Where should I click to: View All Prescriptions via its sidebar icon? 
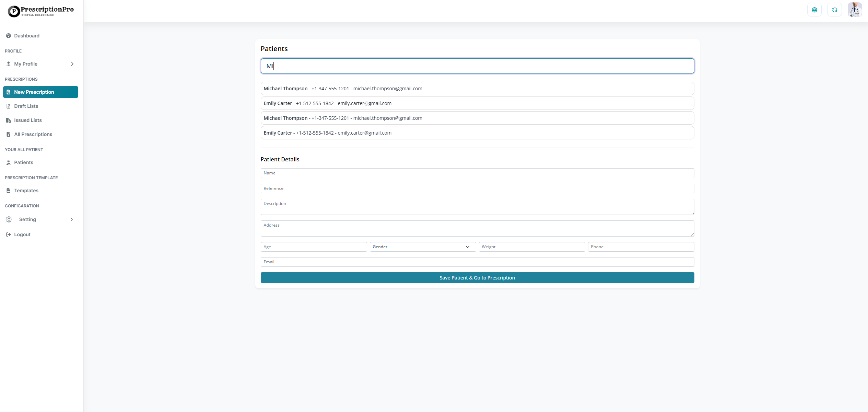[8, 134]
